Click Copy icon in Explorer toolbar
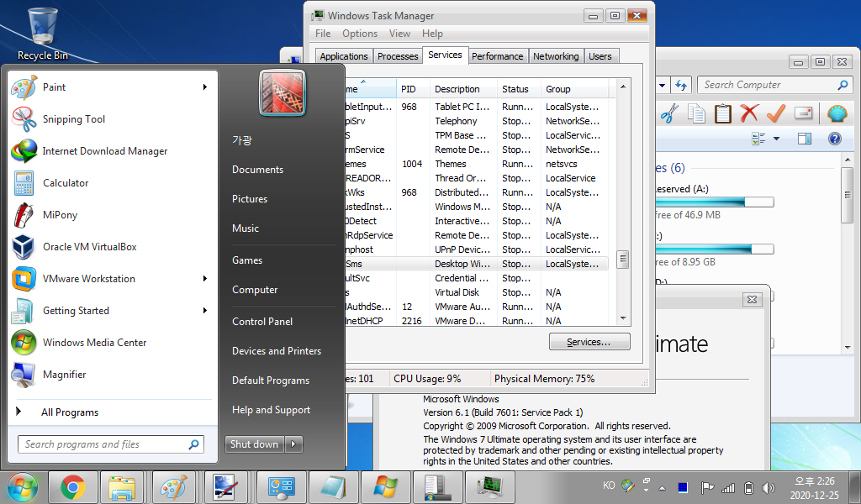Screen dimensions: 861x504 [697, 114]
